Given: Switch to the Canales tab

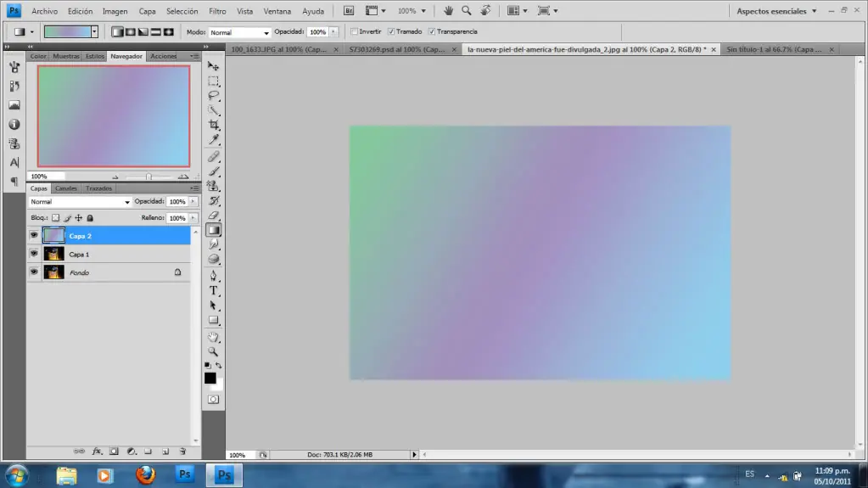Looking at the screenshot, I should click(66, 188).
